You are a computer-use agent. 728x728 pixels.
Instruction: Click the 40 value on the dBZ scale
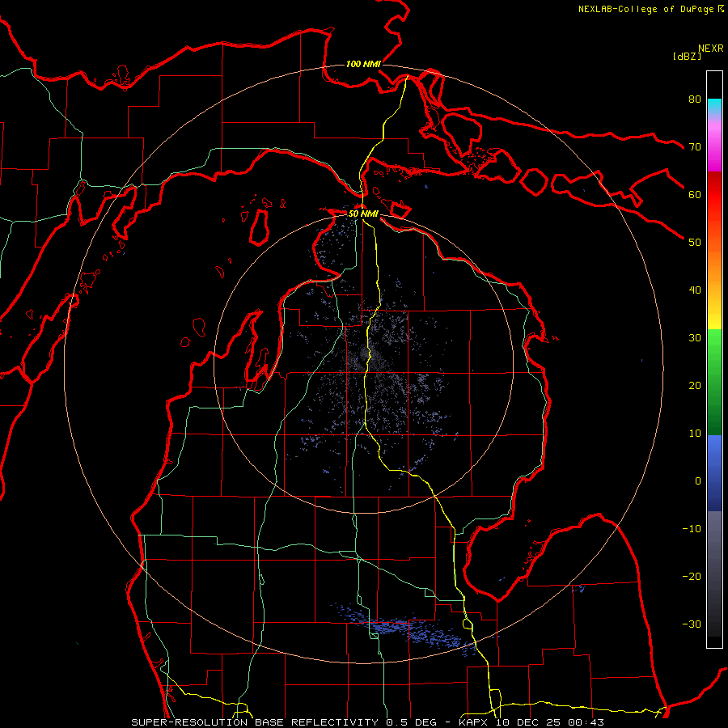(695, 290)
